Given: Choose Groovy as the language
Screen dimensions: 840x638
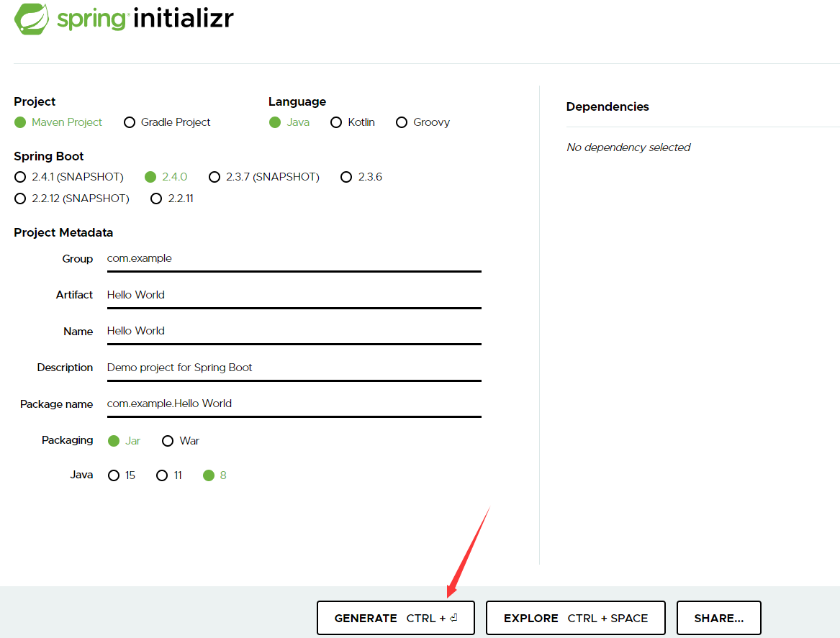Looking at the screenshot, I should click(x=423, y=122).
